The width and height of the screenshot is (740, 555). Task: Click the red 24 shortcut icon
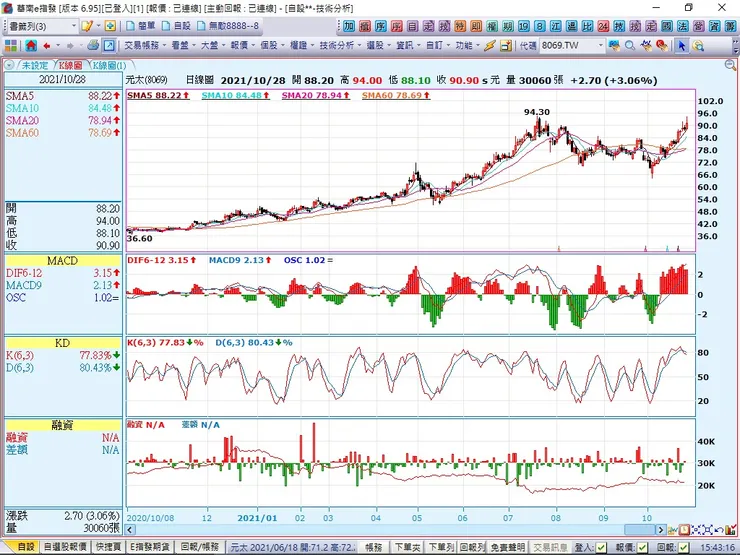point(603,26)
